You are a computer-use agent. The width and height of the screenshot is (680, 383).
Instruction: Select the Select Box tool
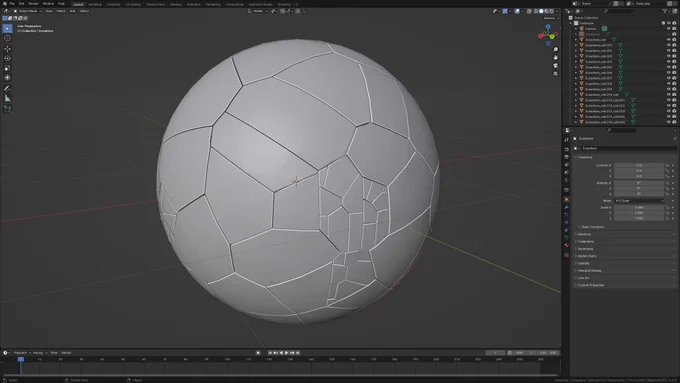(7, 29)
